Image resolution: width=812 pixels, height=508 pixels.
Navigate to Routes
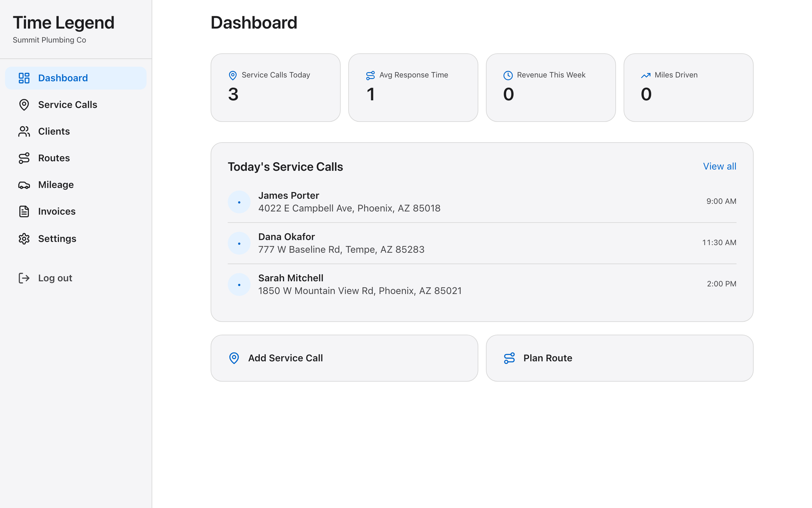(76, 158)
